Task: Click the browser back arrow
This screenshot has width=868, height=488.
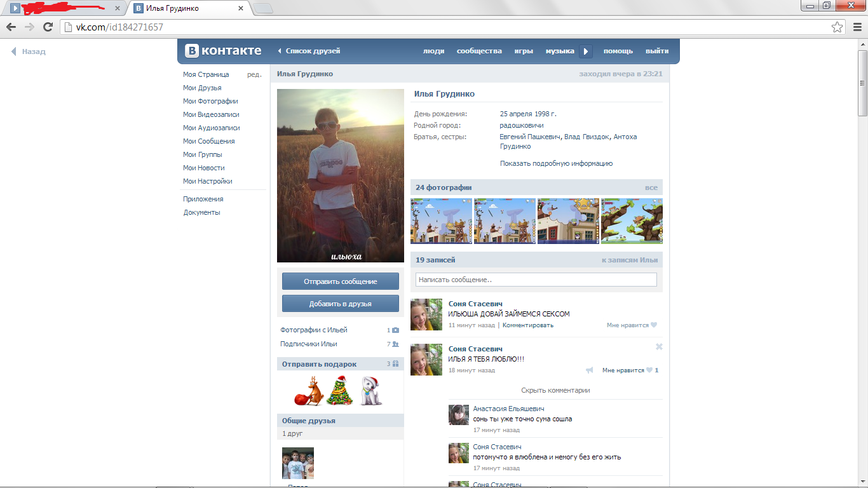Action: click(x=11, y=27)
